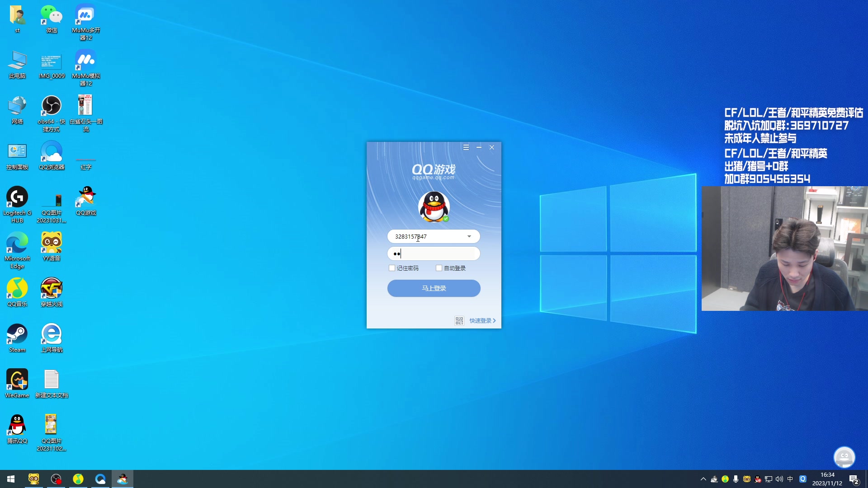Viewport: 868px width, 488px height.
Task: Expand the account number dropdown arrow
Action: pos(469,236)
